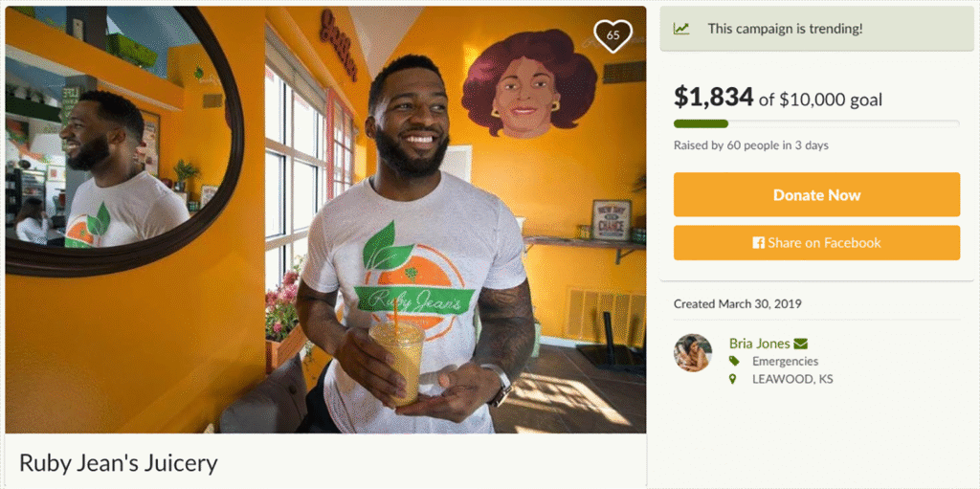This screenshot has width=980, height=489.
Task: Open the Bria Jones organizer link
Action: point(759,344)
